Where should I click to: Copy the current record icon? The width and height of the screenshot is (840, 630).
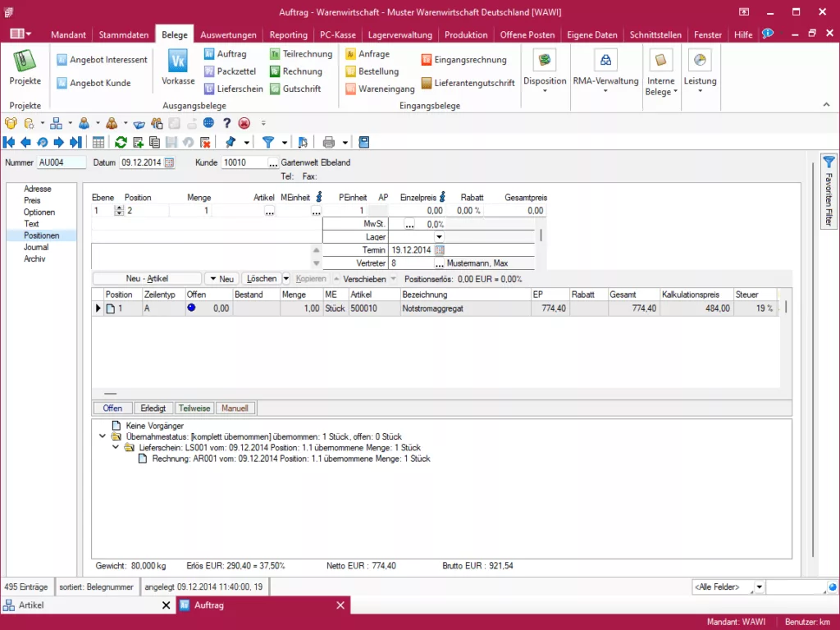(x=155, y=142)
